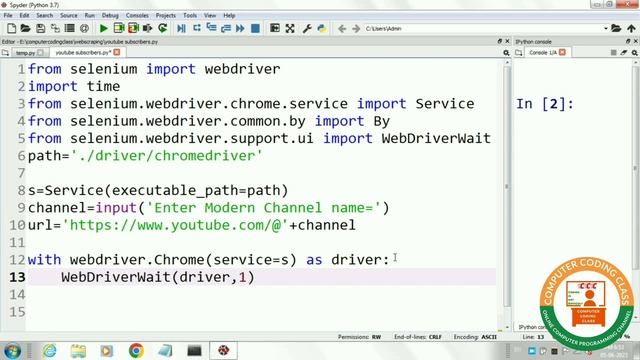640x360 pixels.
Task: Open the Search menu
Action: (44, 16)
